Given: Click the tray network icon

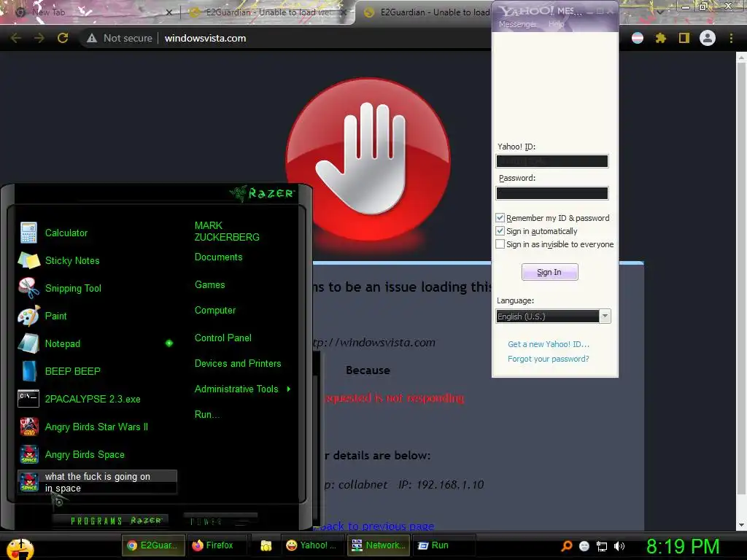Looking at the screenshot, I should tap(602, 546).
